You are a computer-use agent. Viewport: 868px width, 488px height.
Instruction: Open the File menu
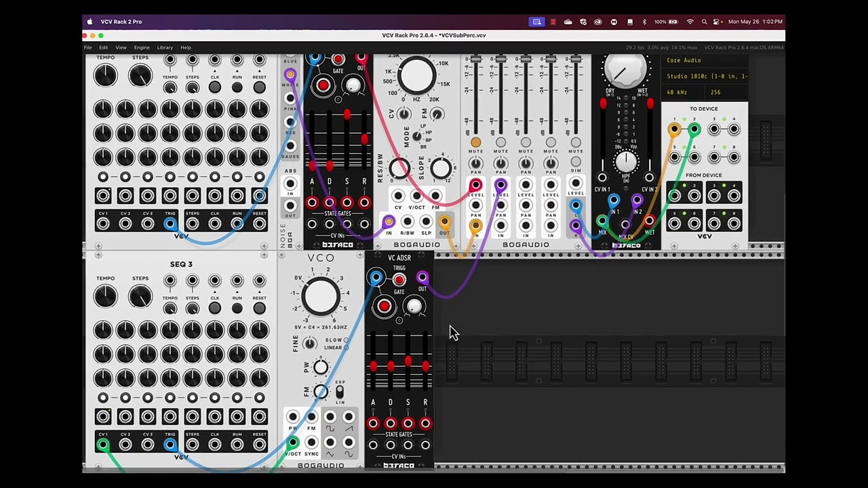(x=88, y=47)
